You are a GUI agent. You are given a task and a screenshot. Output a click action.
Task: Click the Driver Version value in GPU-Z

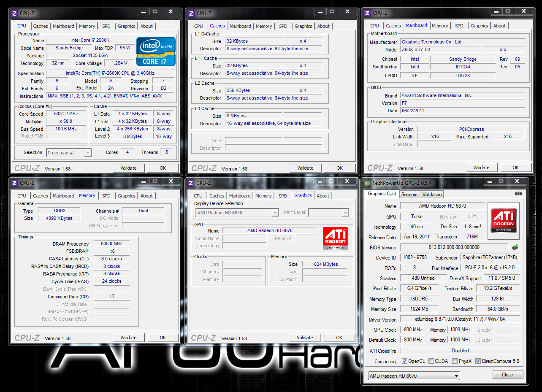[460, 319]
